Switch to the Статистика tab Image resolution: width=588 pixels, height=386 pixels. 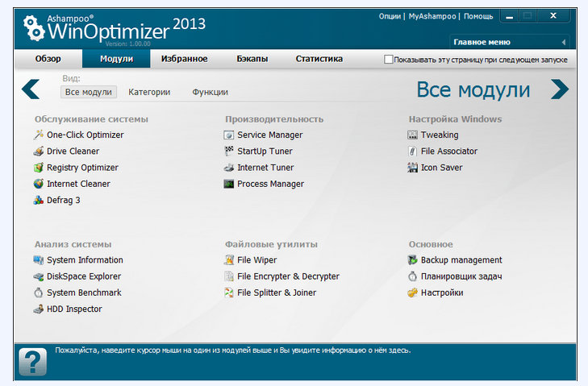click(x=319, y=59)
